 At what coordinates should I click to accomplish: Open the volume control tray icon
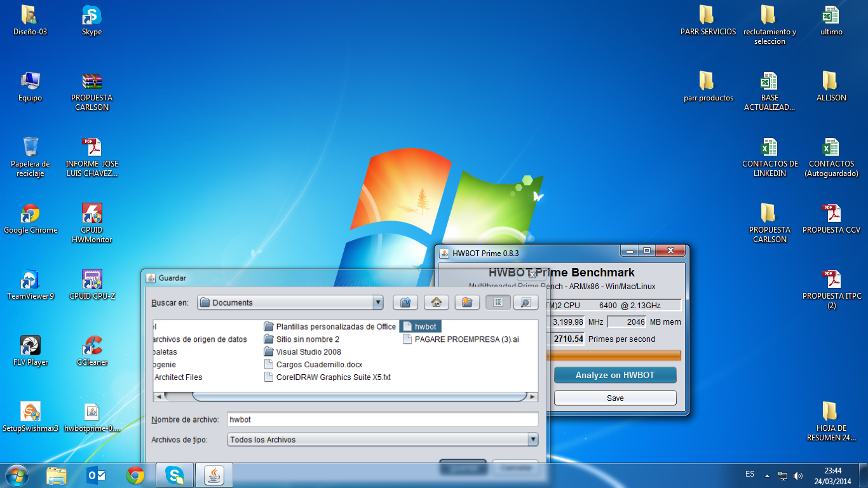(x=798, y=475)
